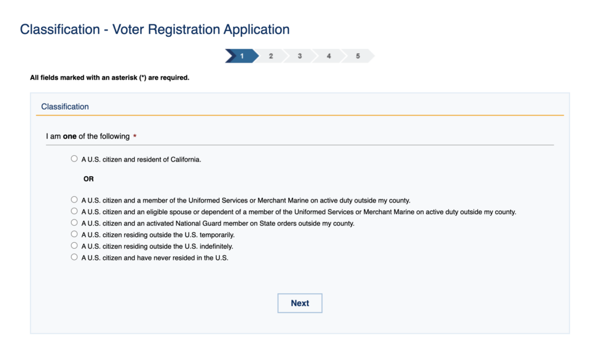Select the California resident radio button
This screenshot has height=364, width=600.
point(74,159)
